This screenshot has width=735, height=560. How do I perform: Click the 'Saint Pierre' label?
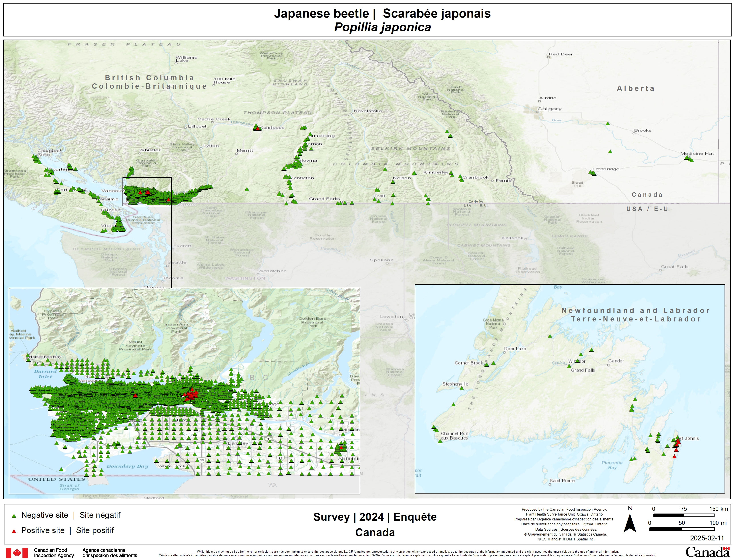pos(562,481)
